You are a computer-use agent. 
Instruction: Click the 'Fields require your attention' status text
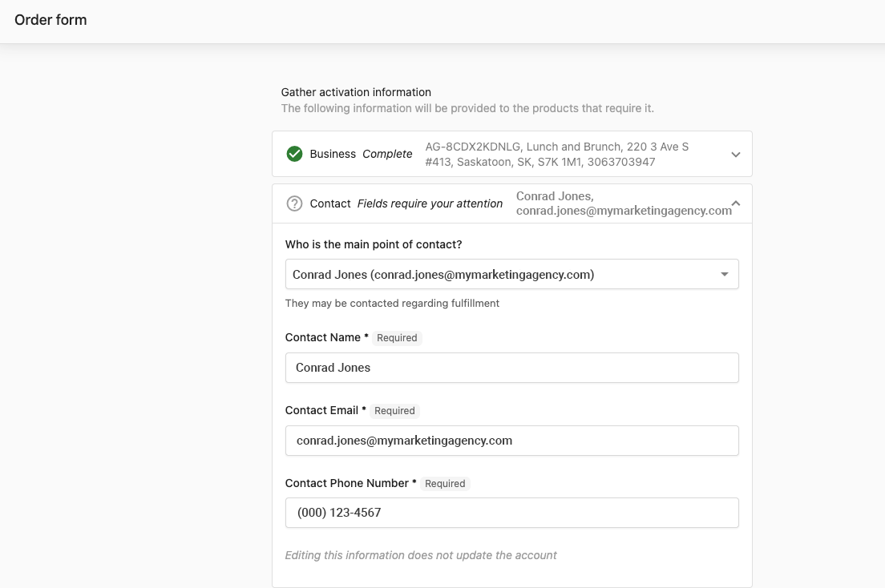pos(430,203)
